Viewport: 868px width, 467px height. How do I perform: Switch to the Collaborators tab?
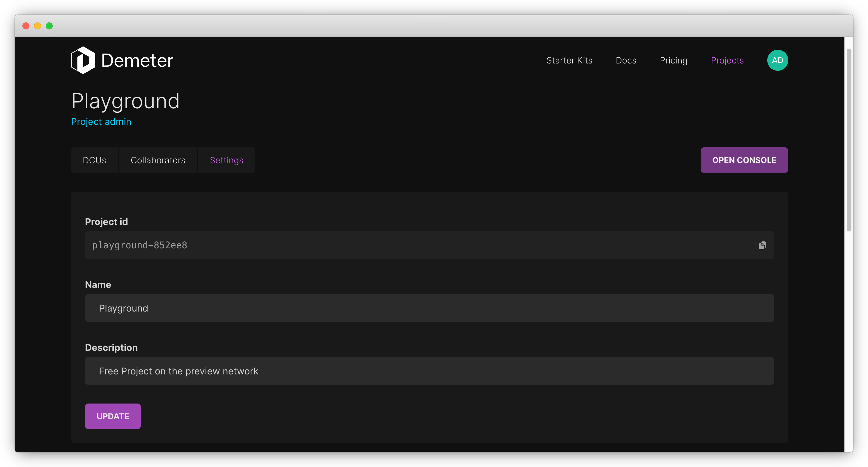158,160
